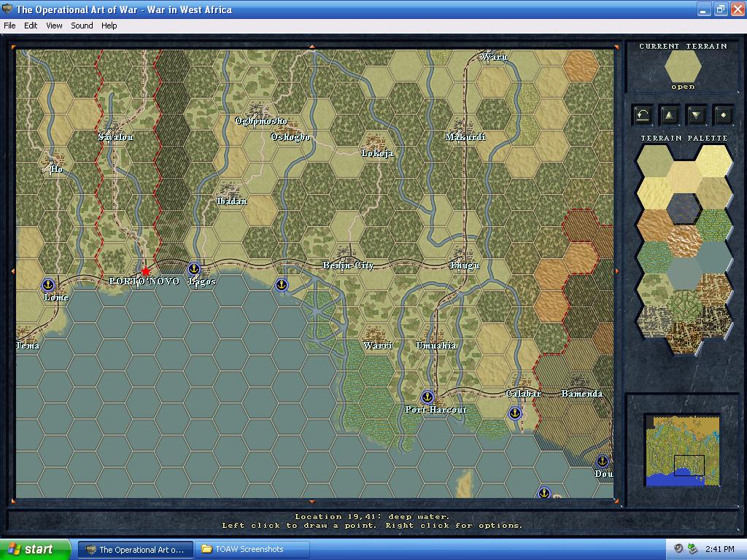Click the down triangle palette button

(x=696, y=114)
